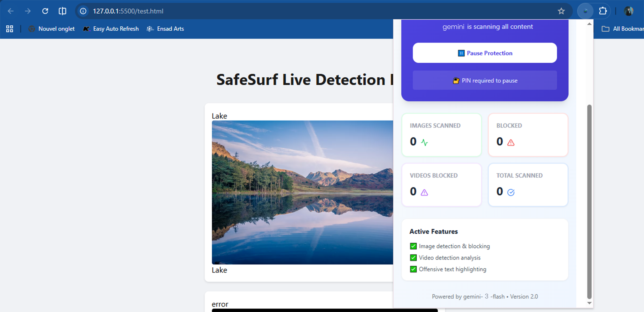The image size is (644, 312).
Task: Toggle Video detection analysis checkbox
Action: (x=413, y=258)
